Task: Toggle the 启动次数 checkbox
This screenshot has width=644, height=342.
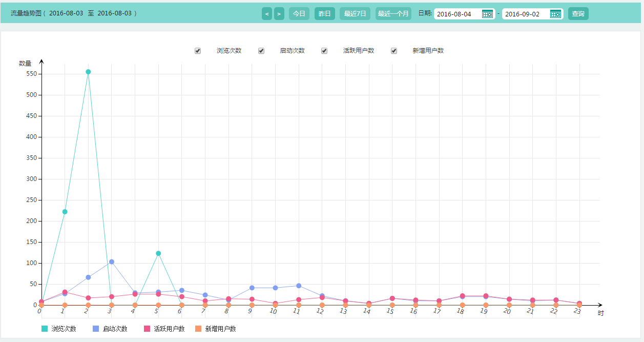Action: point(261,51)
